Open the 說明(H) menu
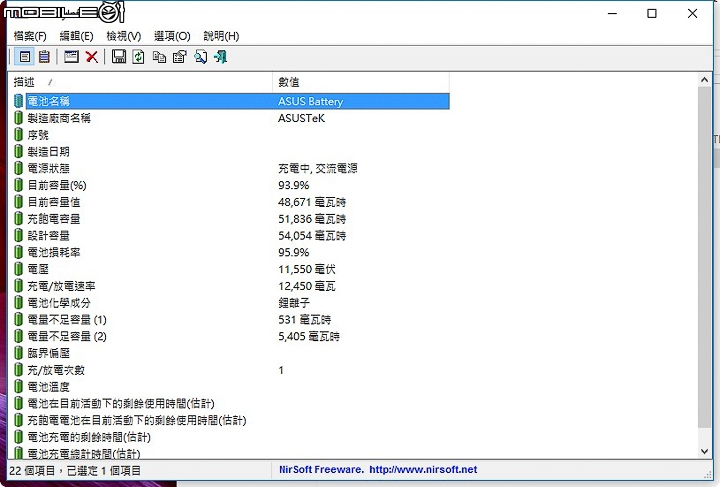The width and height of the screenshot is (720, 487). [221, 36]
